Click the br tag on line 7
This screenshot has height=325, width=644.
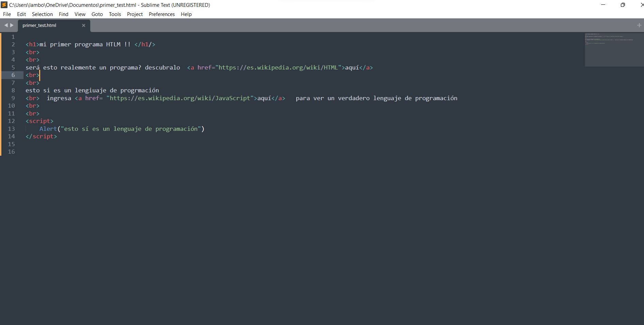(x=33, y=83)
